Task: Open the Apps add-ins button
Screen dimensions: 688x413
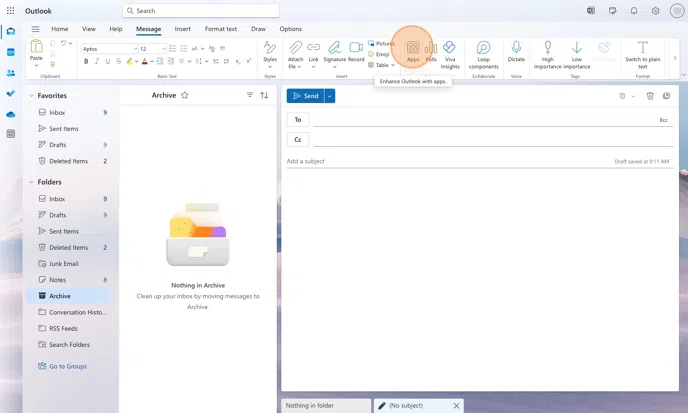Action: [413, 51]
